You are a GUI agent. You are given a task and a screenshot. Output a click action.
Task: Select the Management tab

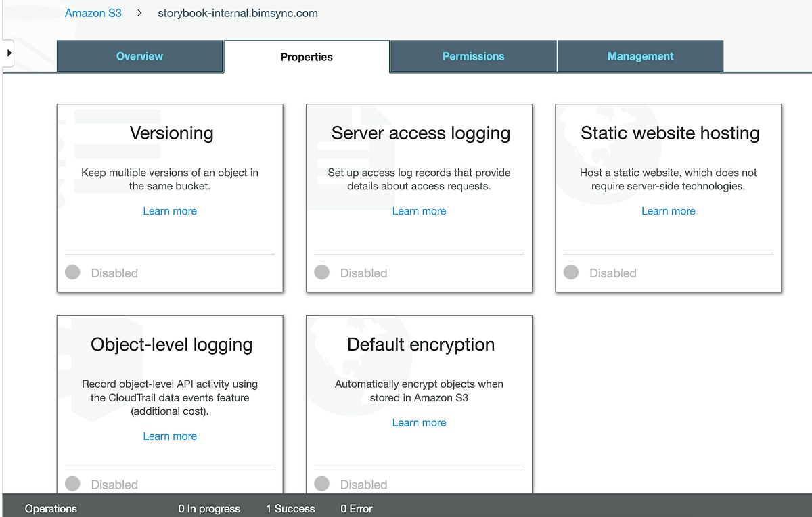640,56
